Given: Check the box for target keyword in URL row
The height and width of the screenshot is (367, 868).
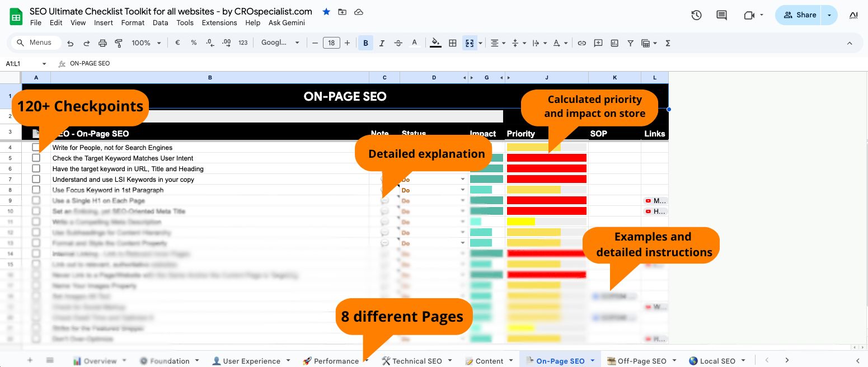Looking at the screenshot, I should pos(36,168).
